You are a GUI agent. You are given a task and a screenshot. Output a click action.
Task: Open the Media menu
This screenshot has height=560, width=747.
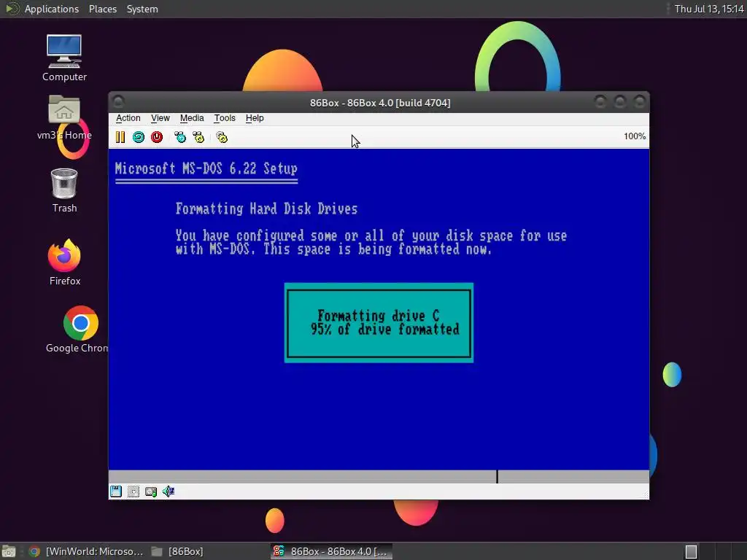point(192,118)
